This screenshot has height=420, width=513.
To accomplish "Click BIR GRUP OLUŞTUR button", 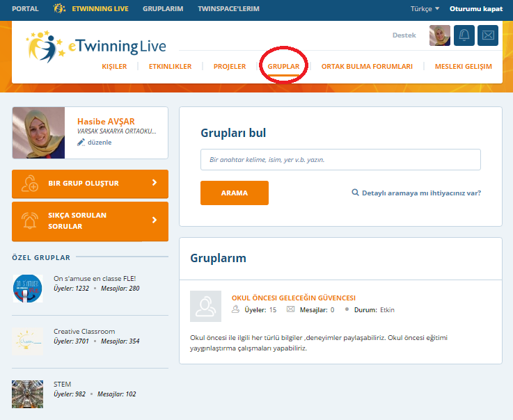I will 90,184.
